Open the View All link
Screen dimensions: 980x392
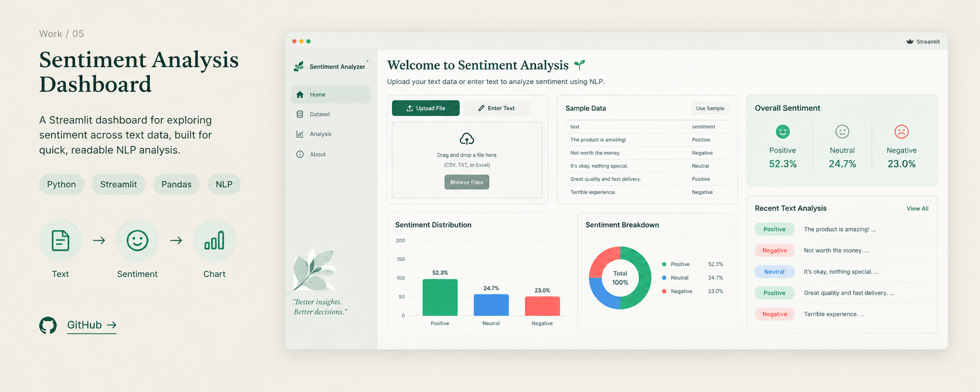(x=917, y=209)
